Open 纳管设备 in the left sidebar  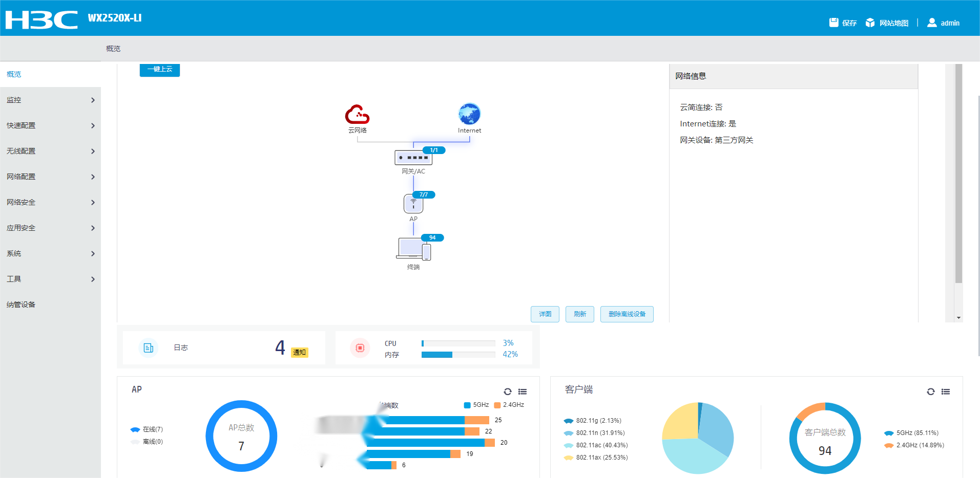pyautogui.click(x=50, y=305)
